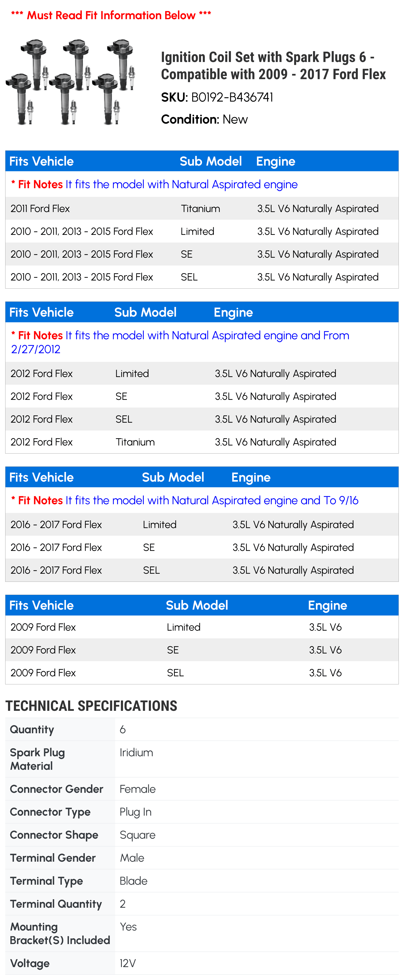Click the Mounting Bracket(S) Included label

coord(60,933)
